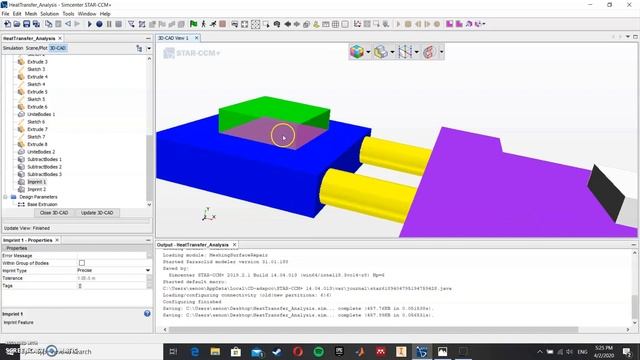The width and height of the screenshot is (640, 360).
Task: Click the section plane display icon
Action: (x=405, y=52)
